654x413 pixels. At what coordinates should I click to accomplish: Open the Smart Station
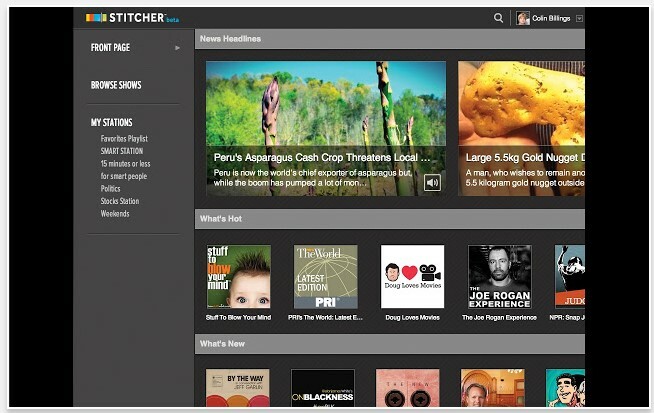pos(122,151)
